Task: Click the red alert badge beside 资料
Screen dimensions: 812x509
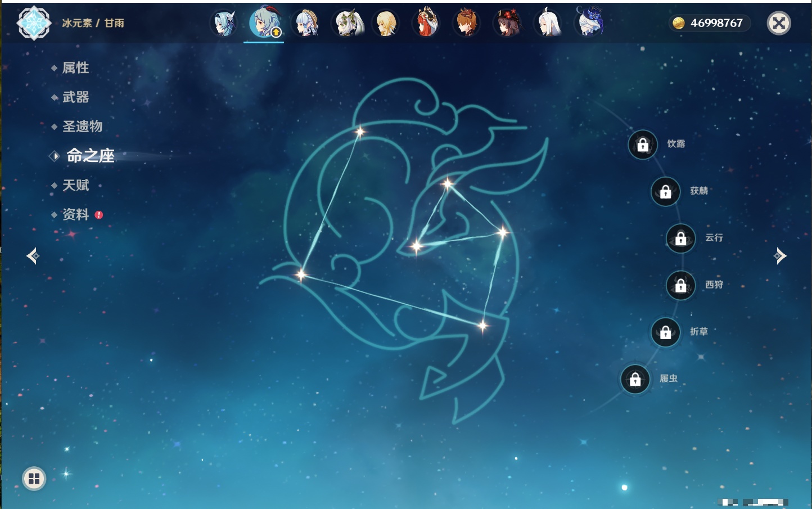Action: 99,215
